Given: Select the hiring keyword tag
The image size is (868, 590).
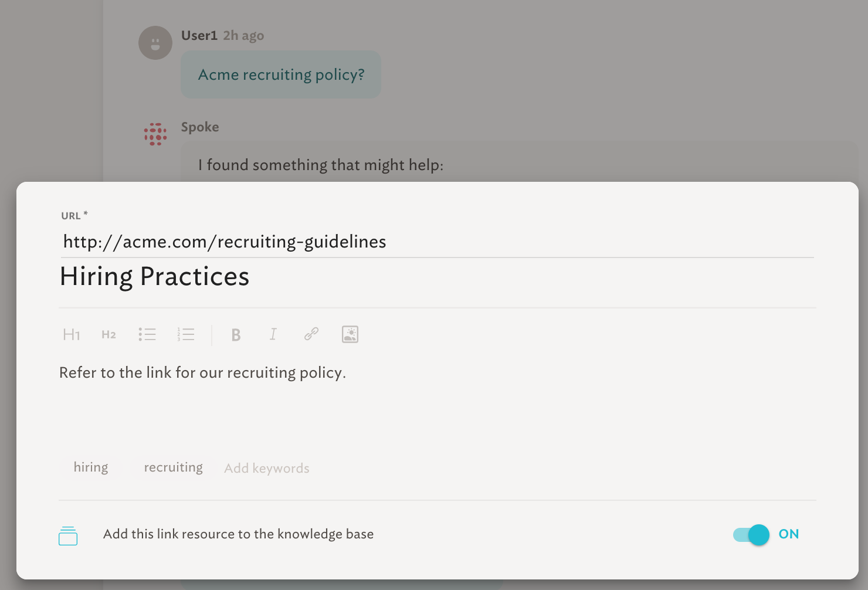Looking at the screenshot, I should (x=91, y=467).
